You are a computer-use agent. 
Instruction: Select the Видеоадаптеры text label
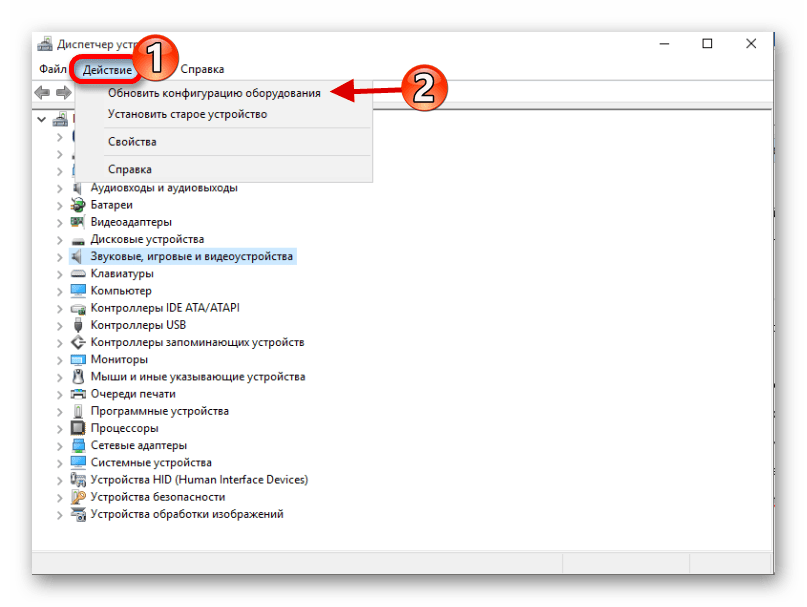131,222
